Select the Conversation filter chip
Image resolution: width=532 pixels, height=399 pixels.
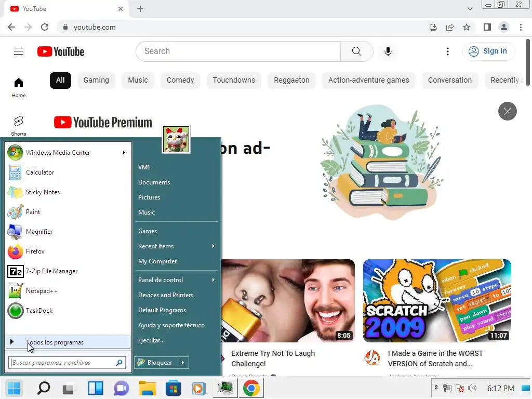449,81
